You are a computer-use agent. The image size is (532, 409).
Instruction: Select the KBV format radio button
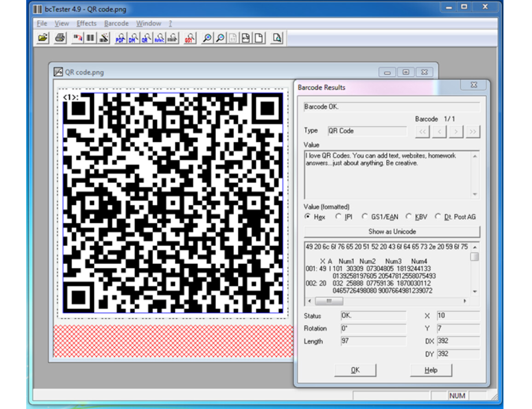click(x=408, y=216)
